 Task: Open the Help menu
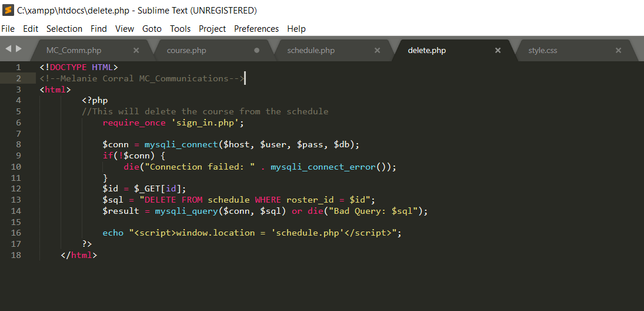[296, 29]
